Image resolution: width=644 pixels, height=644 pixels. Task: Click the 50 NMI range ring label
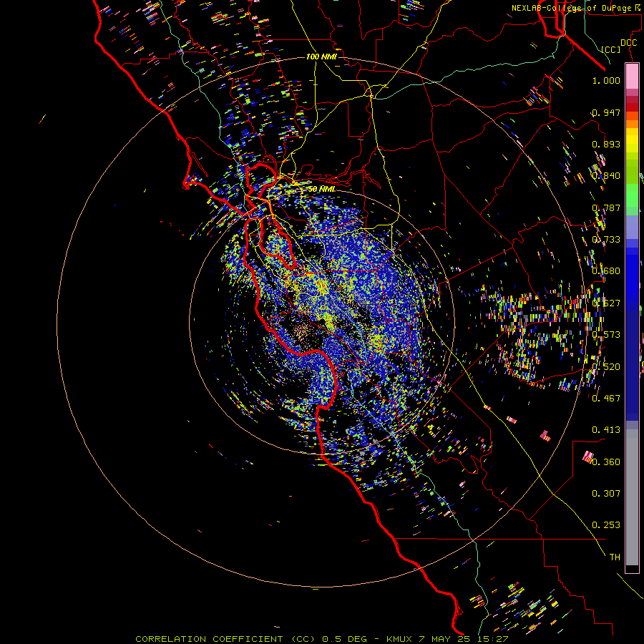coord(321,189)
